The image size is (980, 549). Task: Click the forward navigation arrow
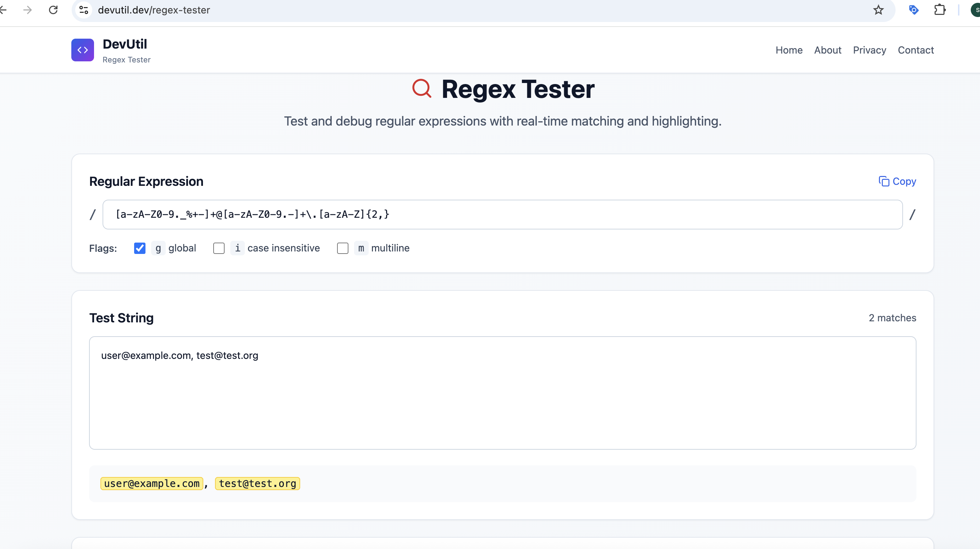pos(27,10)
